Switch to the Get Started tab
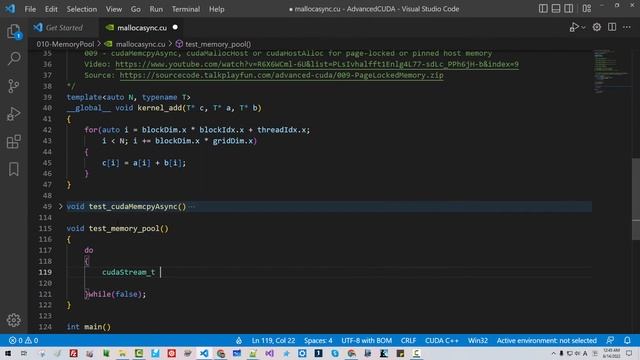 pos(64,28)
